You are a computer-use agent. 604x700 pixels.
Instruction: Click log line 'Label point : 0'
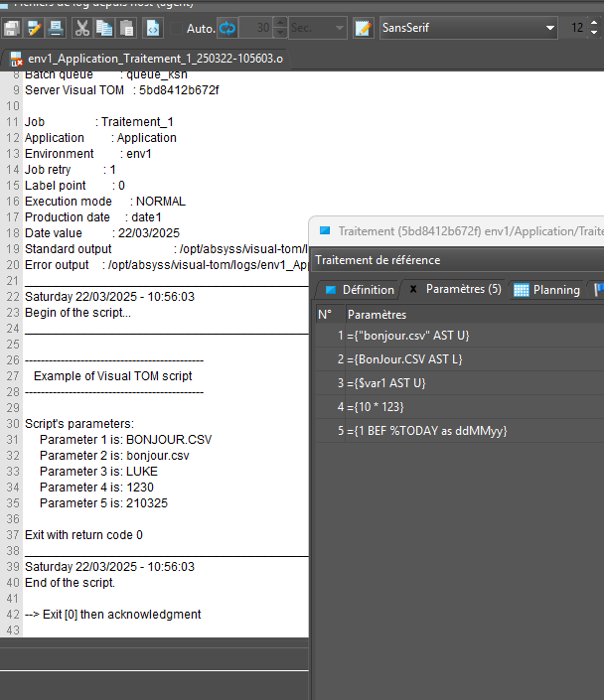coord(75,186)
